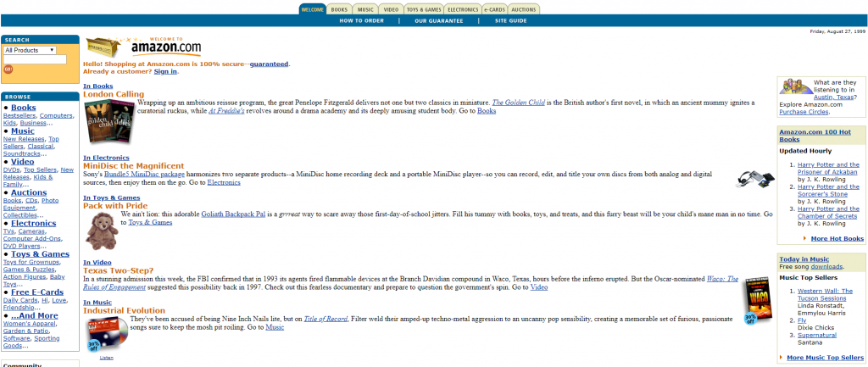Browse the Electronics category in sidebar
Image resolution: width=868 pixels, height=367 pixels.
[34, 223]
